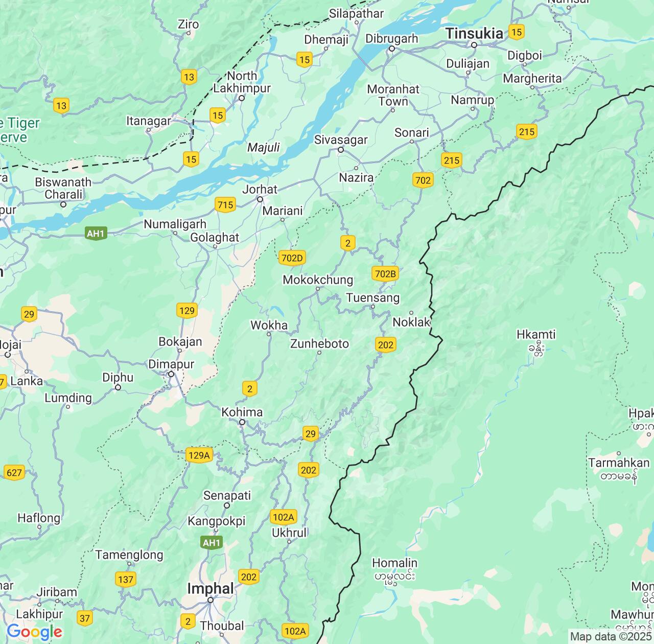The height and width of the screenshot is (644, 654).
Task: Click the Mokokchung town label
Action: coord(318,280)
